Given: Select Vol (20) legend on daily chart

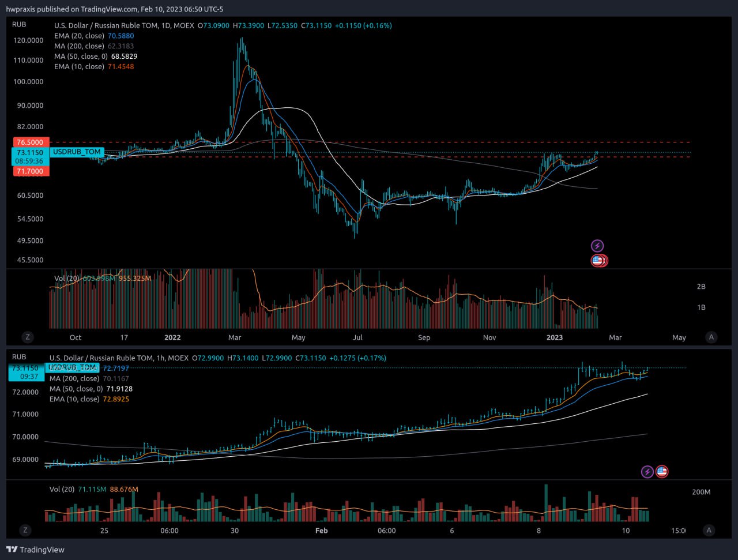Looking at the screenshot, I should pyautogui.click(x=103, y=279).
